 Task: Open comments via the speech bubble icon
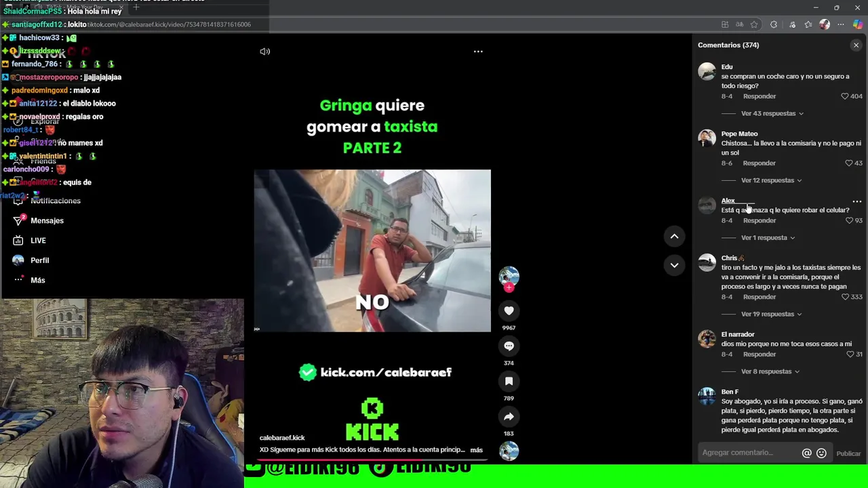509,346
